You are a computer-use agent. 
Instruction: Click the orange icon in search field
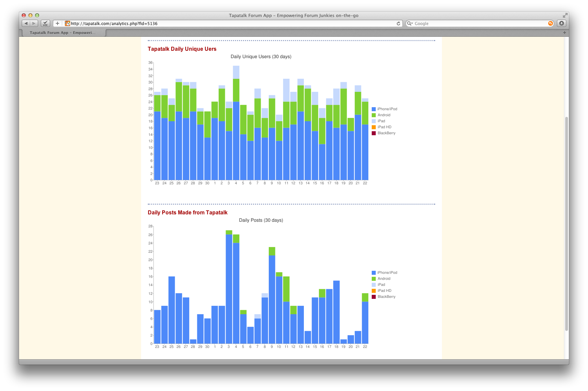[x=550, y=23]
